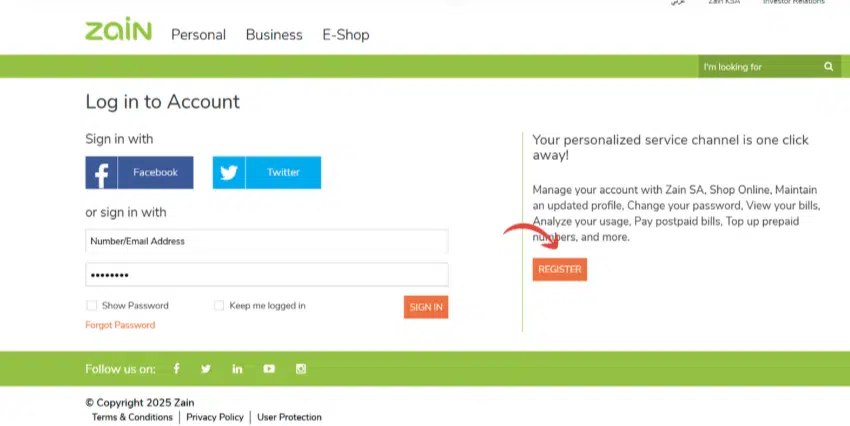Open the Personal menu
Screen dimensions: 850x426
coord(198,35)
